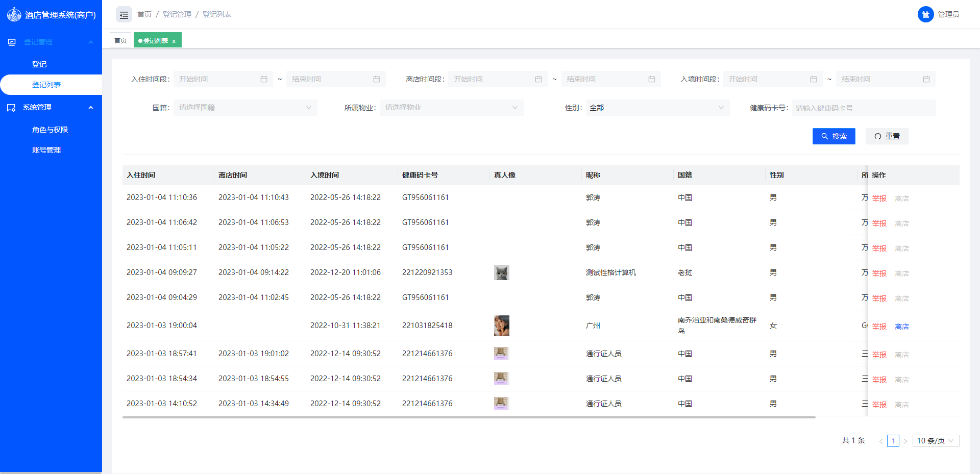Click the 老挝 nationality cell
Screen dimensions: 980x474
click(x=685, y=272)
